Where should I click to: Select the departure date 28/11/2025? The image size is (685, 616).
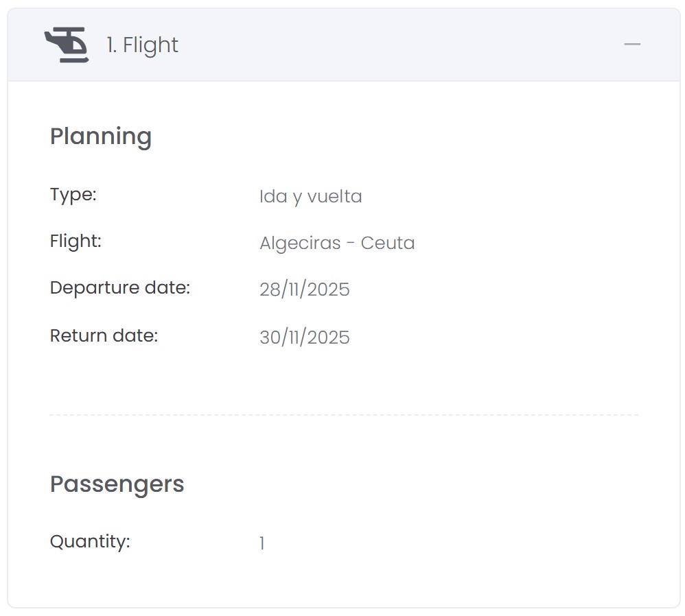(305, 289)
